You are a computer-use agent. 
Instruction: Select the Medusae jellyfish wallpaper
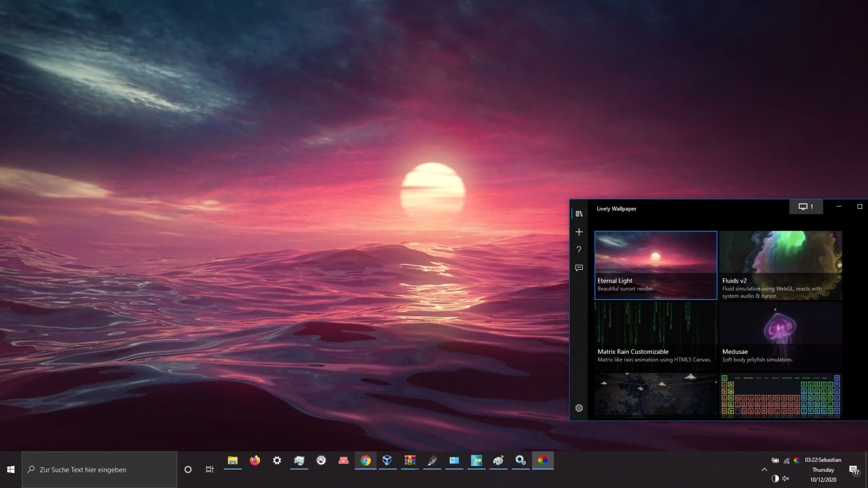pos(780,336)
